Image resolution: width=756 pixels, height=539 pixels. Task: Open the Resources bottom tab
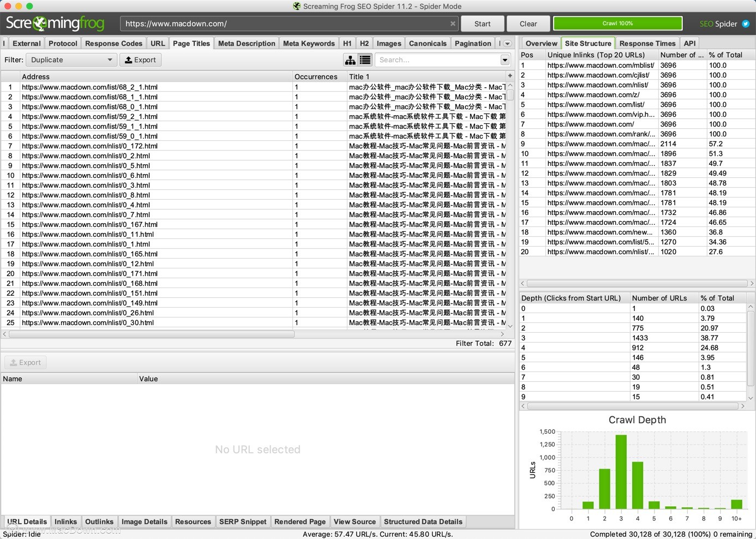tap(193, 522)
